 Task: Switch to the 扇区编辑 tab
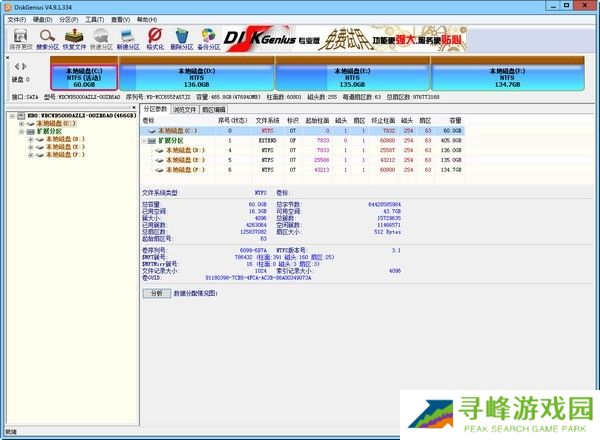click(x=215, y=108)
